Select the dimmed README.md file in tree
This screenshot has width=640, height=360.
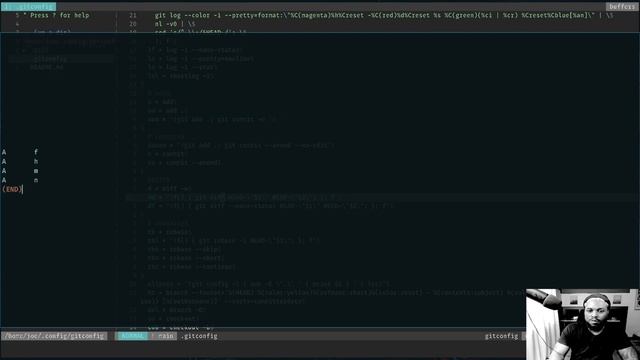(47, 67)
